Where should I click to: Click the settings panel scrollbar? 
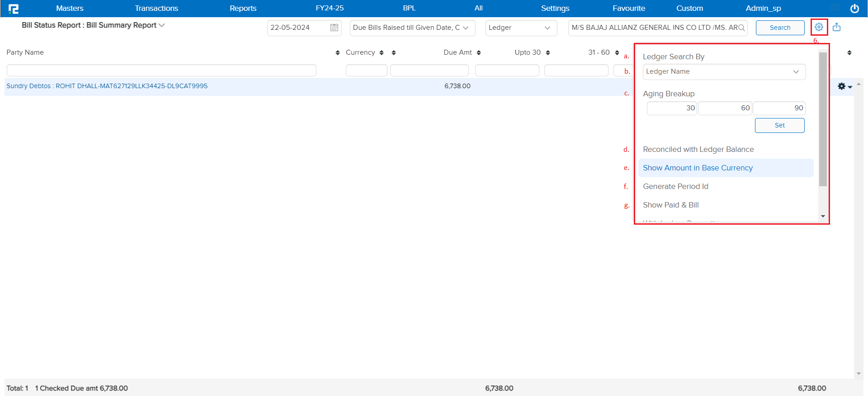click(823, 119)
